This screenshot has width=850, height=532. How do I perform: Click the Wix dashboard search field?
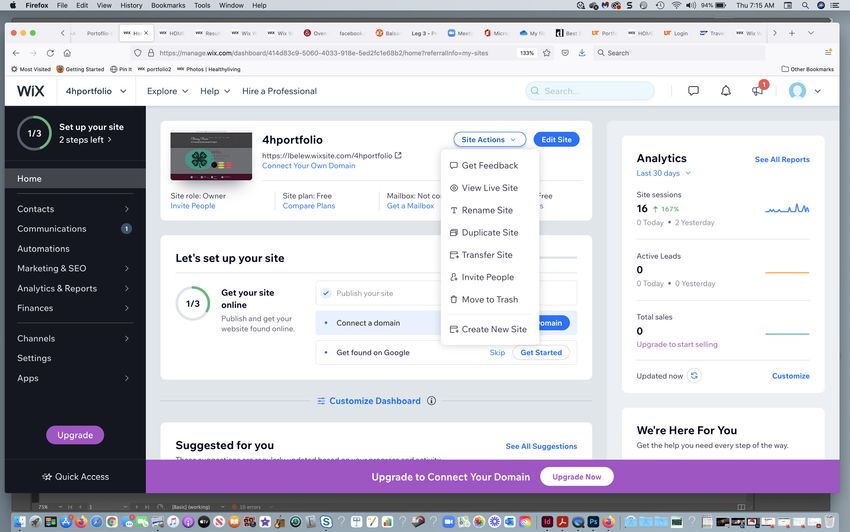(590, 91)
